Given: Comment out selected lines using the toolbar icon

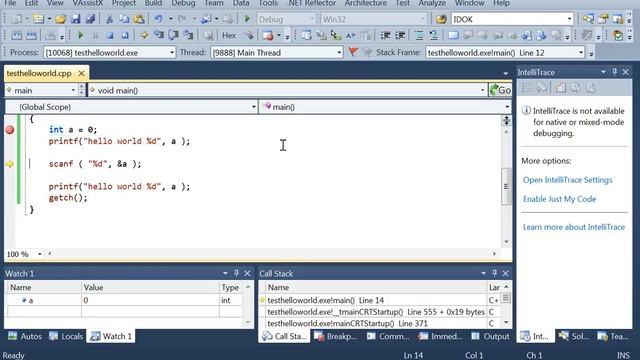Looking at the screenshot, I should (419, 36).
